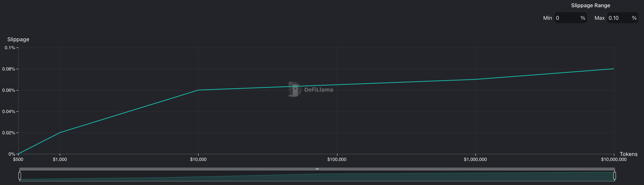Click the Tokens axis title
This screenshot has width=644, height=185.
point(629,154)
